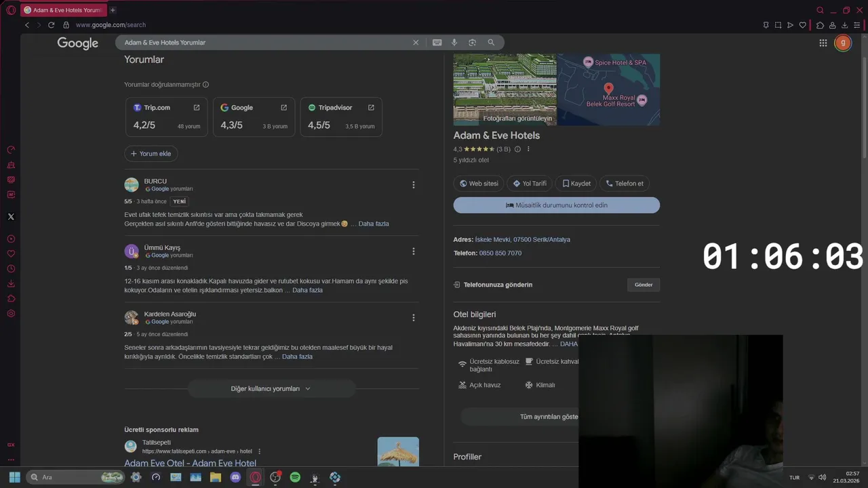Bookmark page with the heart icon
This screenshot has height=488, width=868.
[802, 25]
